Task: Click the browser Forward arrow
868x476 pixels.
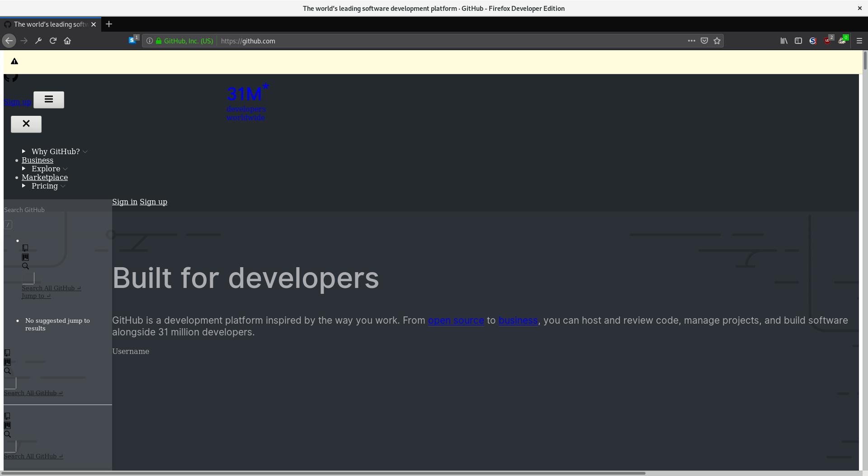Action: click(24, 41)
